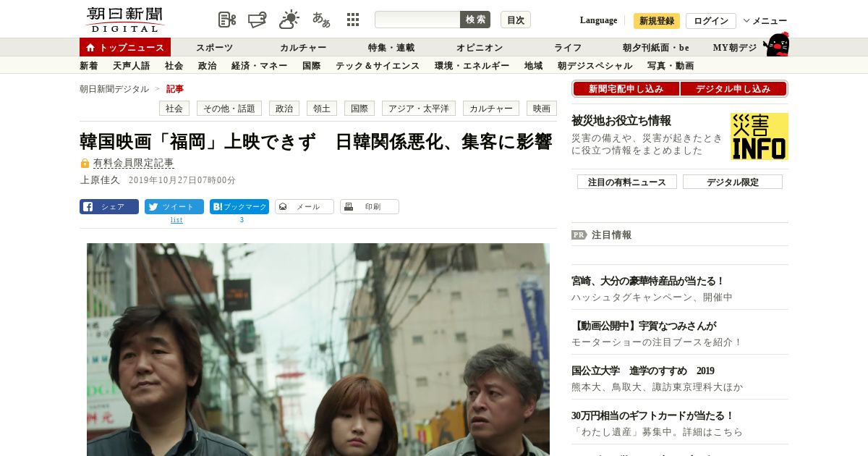868x456 pixels.
Task: Open the MY朝デジ menu item
Action: pos(735,48)
